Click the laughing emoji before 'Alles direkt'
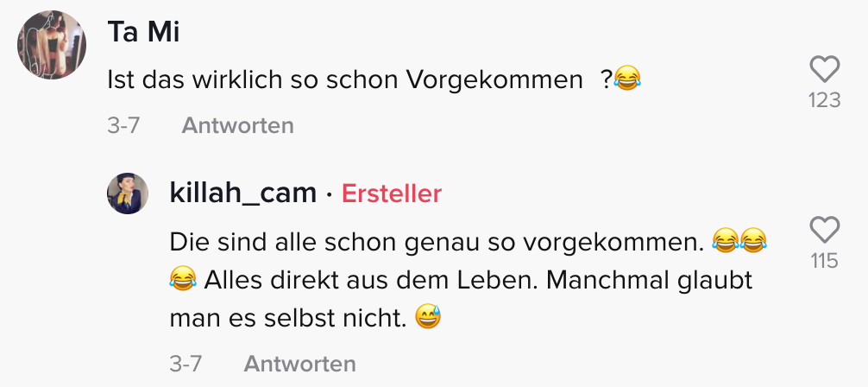 (x=183, y=280)
